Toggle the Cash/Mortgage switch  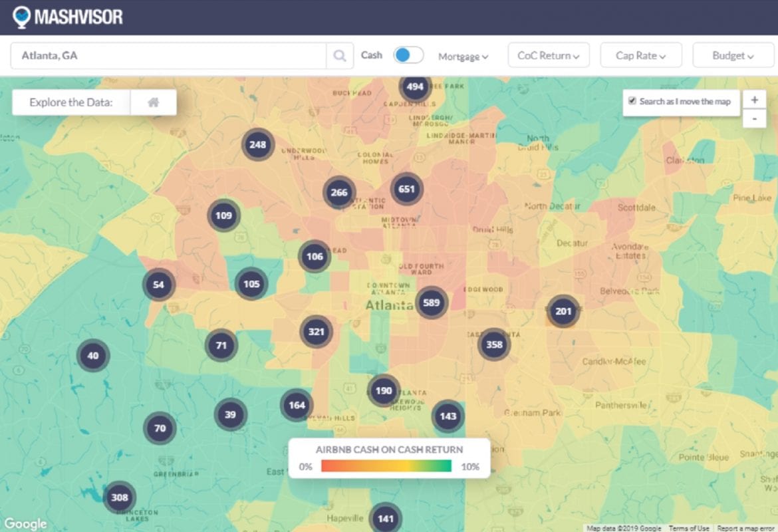(408, 55)
